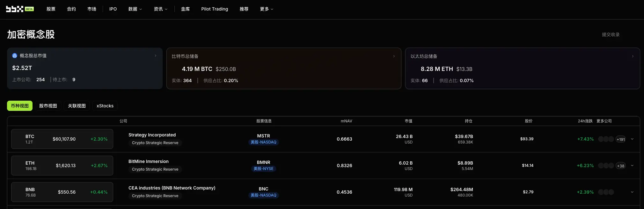Click the 股价 column header
The image size is (644, 209).
(529, 121)
